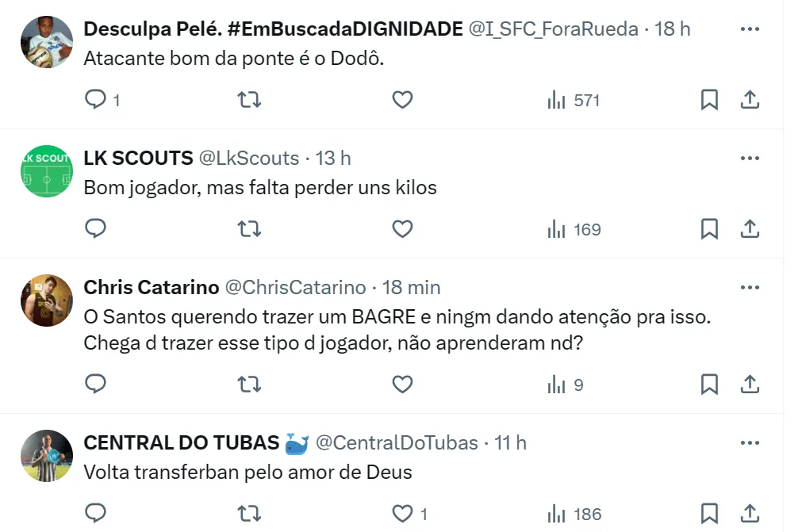Screen dimensions: 798x532
Task: Repost the LK SCOUTS tweet
Action: click(x=250, y=229)
